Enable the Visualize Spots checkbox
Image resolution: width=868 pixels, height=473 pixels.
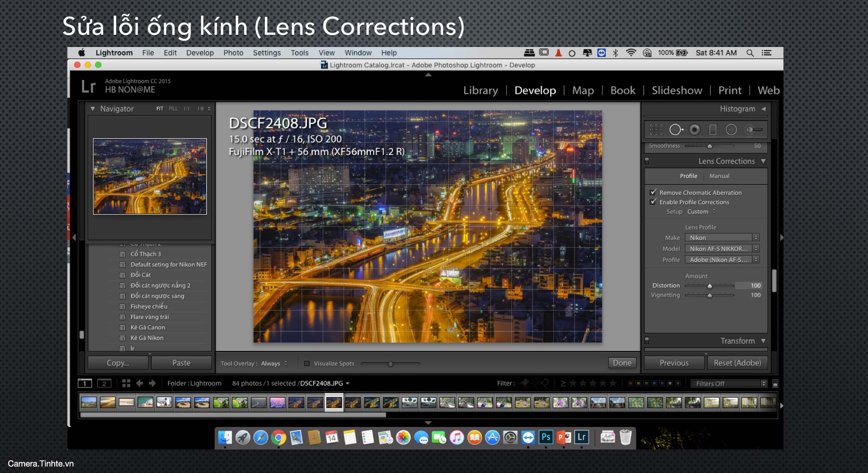tap(307, 363)
